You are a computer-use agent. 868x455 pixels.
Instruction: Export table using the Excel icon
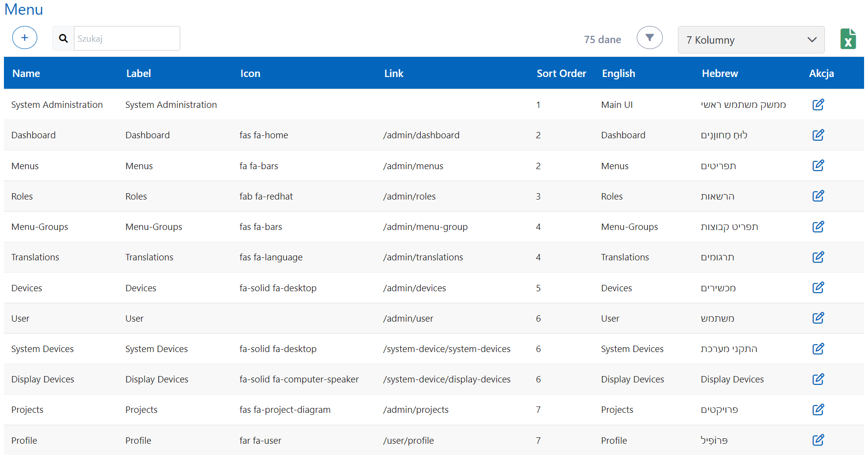pos(848,39)
